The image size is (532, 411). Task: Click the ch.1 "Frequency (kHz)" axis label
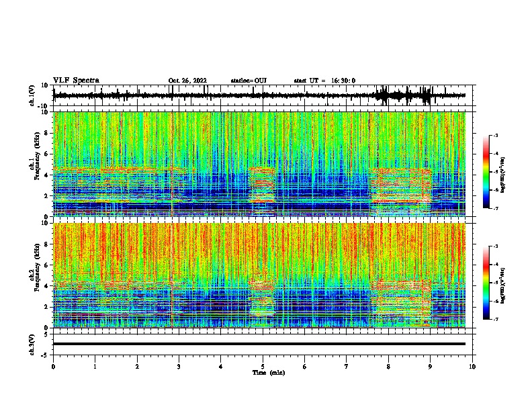click(x=37, y=156)
